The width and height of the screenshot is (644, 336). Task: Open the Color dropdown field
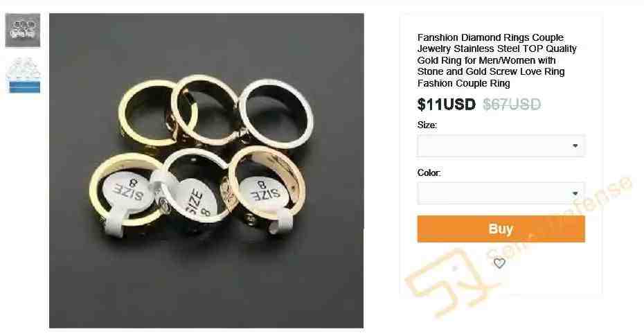501,193
